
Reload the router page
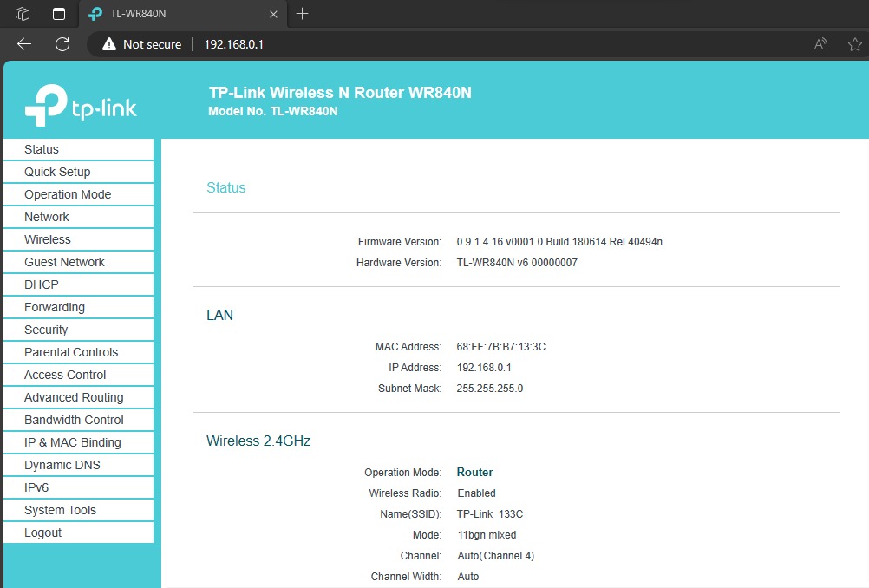(x=62, y=44)
